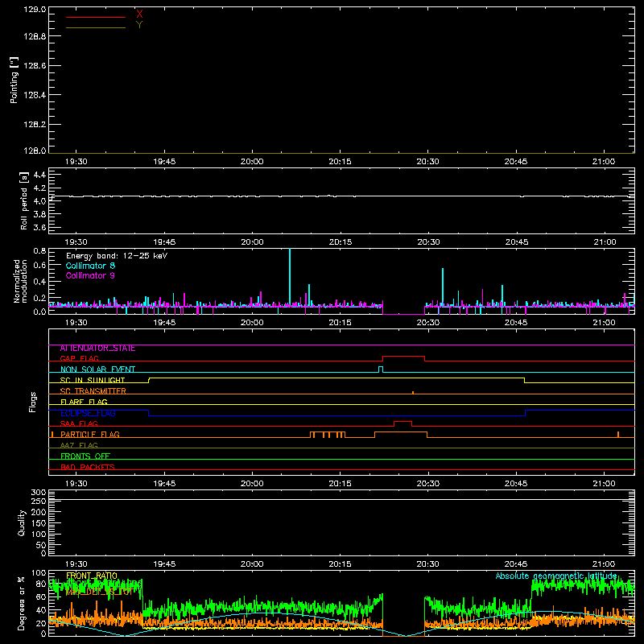This screenshot has height=644, width=644.
Task: Click the red X legend line
Action: (96, 17)
